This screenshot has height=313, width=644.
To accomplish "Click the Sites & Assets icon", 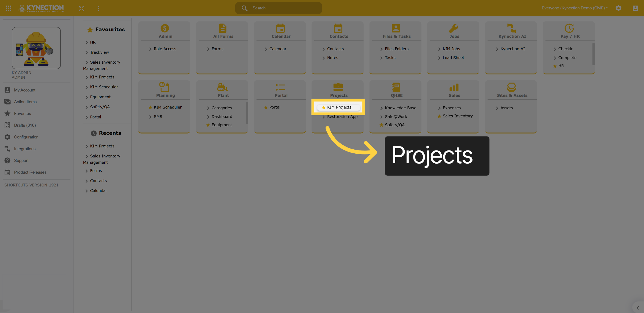I will (x=511, y=87).
